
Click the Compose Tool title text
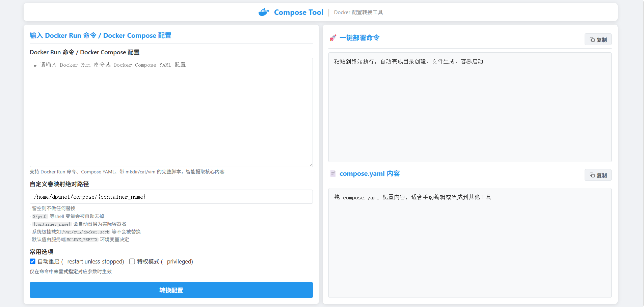(x=299, y=12)
